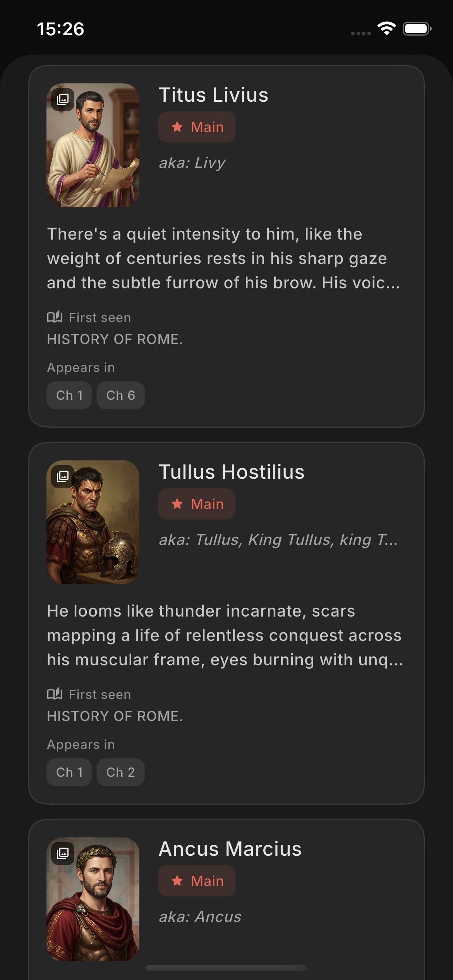Click the star icon in Tullus Hostilius's Main badge

(177, 504)
